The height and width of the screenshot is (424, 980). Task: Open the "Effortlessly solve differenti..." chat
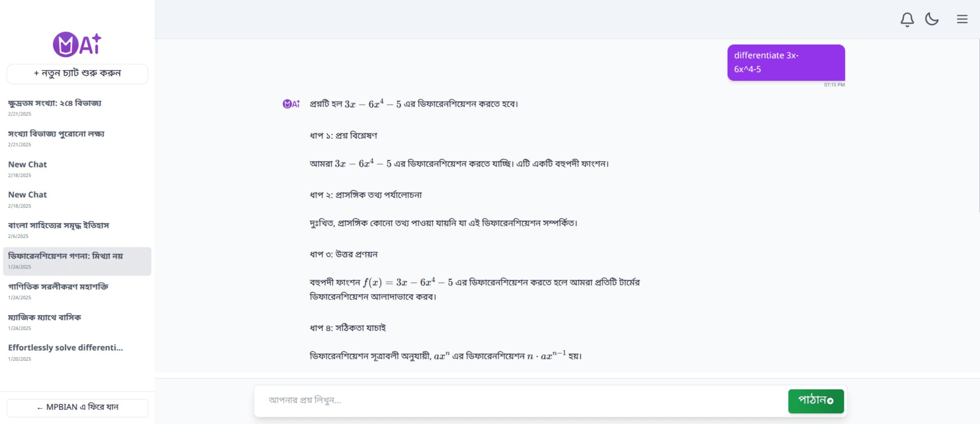pos(65,347)
